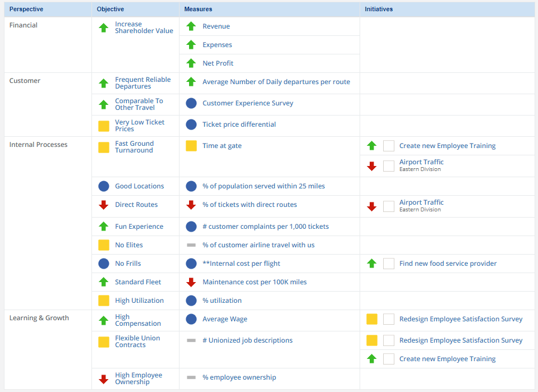The height and width of the screenshot is (392, 538).
Task: Open the Net Profit measure link
Action: (218, 63)
